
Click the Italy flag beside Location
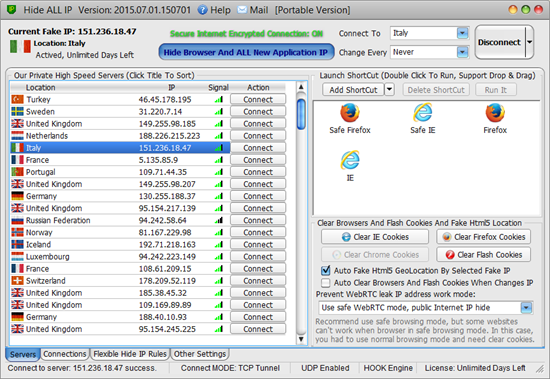(x=20, y=47)
